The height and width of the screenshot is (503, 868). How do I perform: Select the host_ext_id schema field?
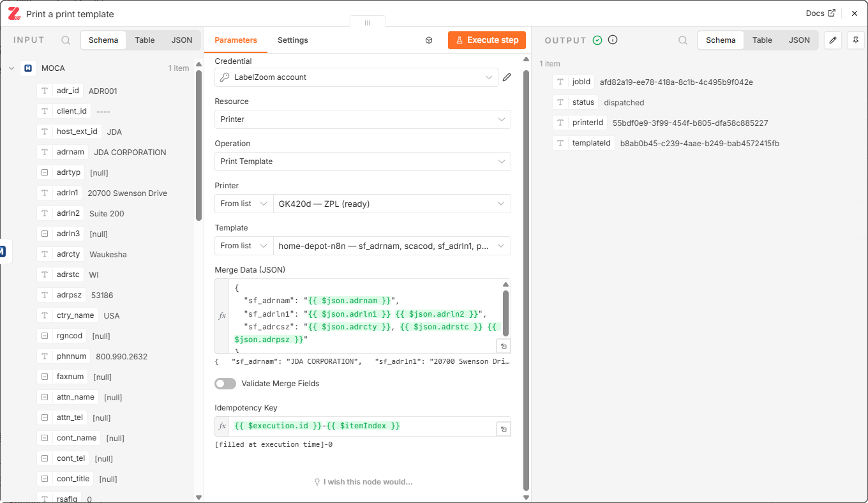click(x=70, y=132)
